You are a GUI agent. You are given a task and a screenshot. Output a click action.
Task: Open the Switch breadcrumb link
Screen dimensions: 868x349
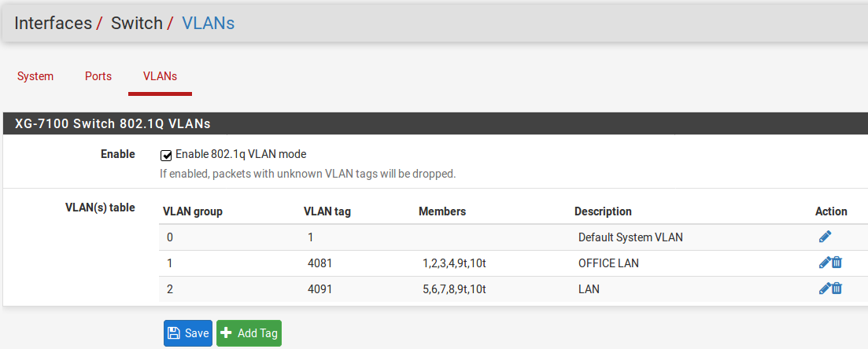pyautogui.click(x=136, y=23)
